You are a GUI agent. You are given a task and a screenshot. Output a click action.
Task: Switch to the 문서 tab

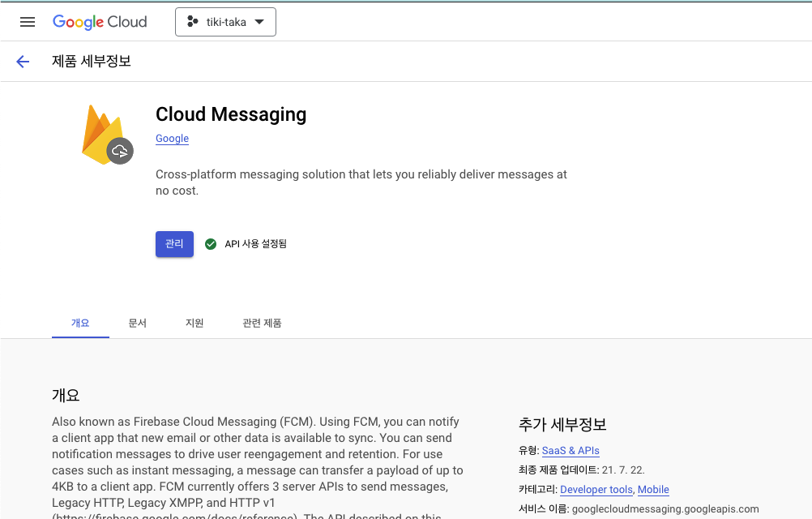point(137,324)
